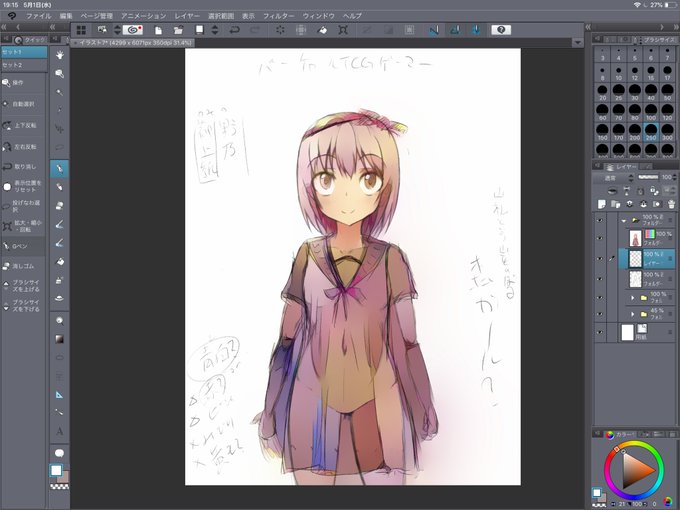Select the eraser tool in tool palette
The image size is (680, 510).
click(x=59, y=206)
